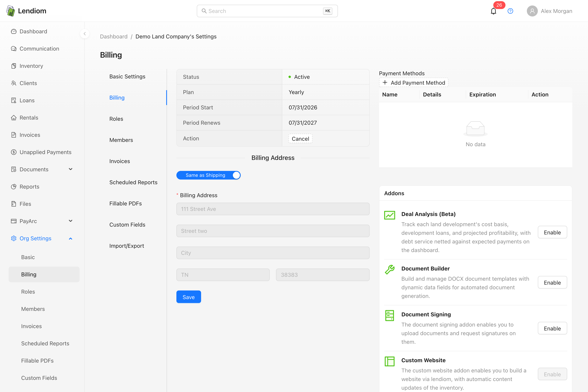The height and width of the screenshot is (392, 588).
Task: Click the Clients people icon
Action: point(14,83)
